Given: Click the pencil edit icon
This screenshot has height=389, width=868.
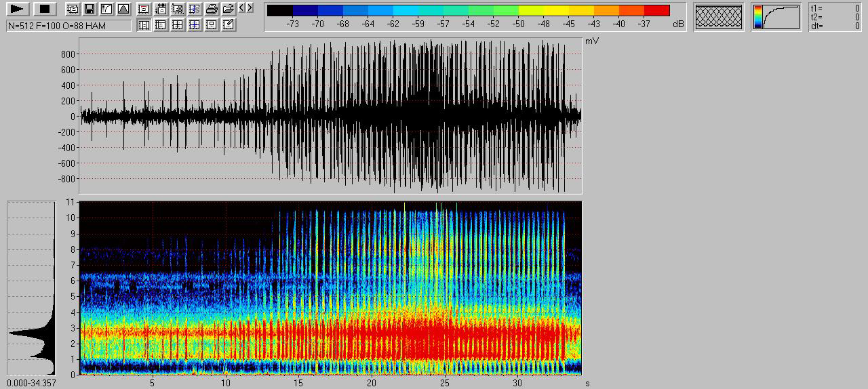Looking at the screenshot, I should (x=229, y=24).
